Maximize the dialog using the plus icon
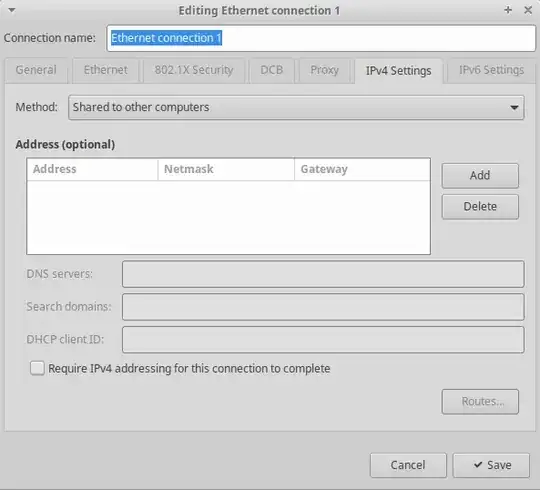The image size is (540, 490). pyautogui.click(x=508, y=10)
